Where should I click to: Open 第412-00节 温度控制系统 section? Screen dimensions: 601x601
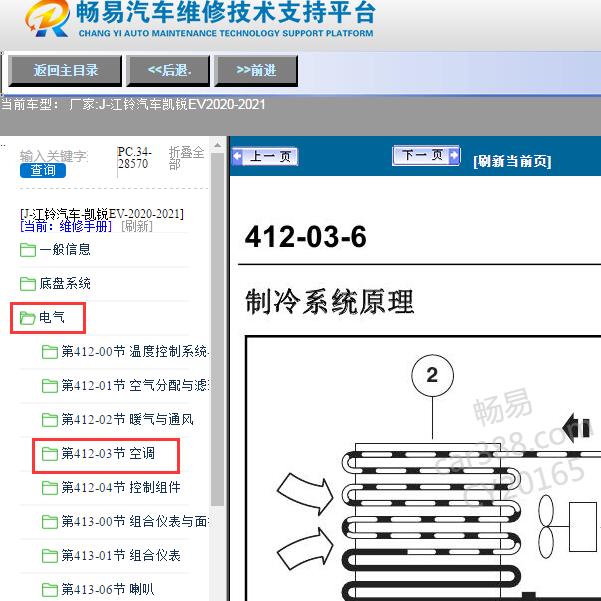[x=135, y=351]
